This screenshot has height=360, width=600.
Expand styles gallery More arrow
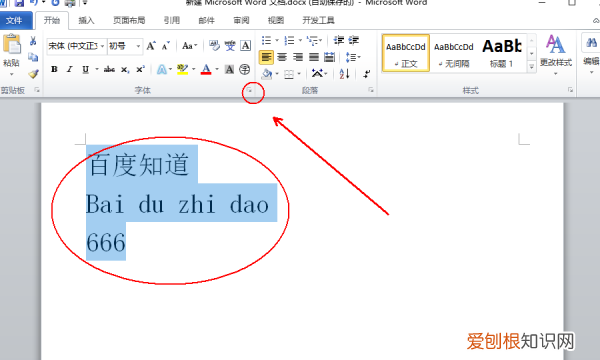[532, 67]
